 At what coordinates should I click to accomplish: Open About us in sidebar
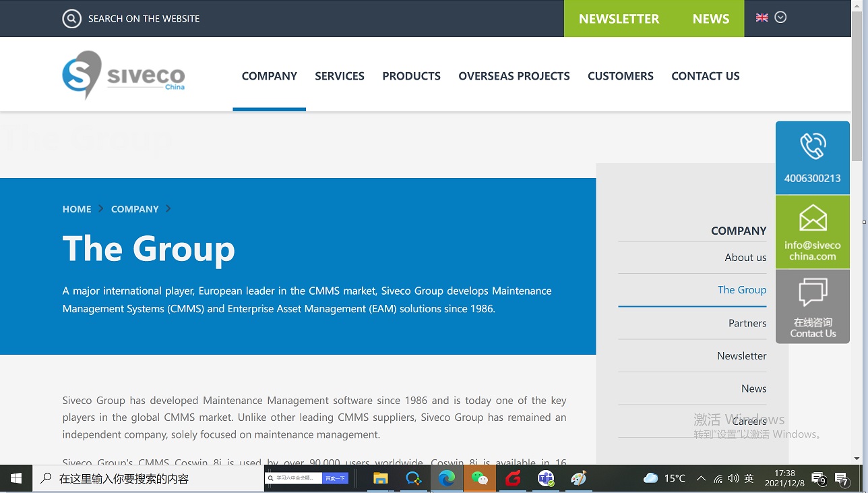(x=745, y=258)
